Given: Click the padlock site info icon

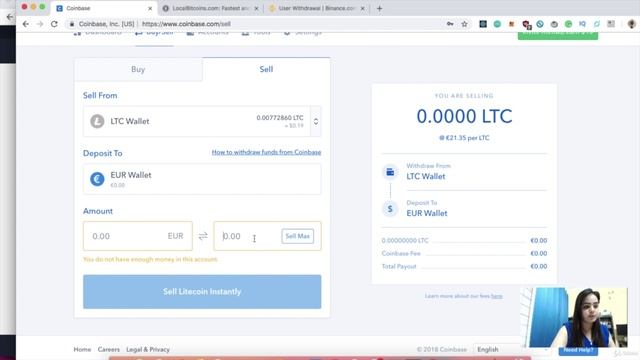Looking at the screenshot, I should [72, 24].
